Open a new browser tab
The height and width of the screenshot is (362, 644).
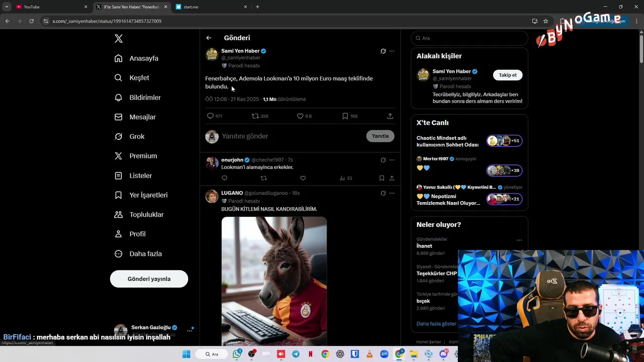(258, 7)
